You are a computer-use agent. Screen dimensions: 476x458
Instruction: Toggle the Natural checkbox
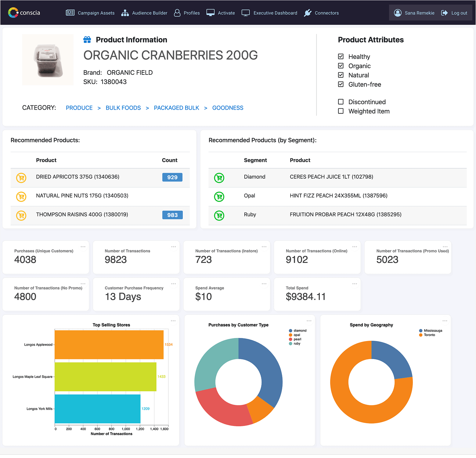tap(341, 75)
